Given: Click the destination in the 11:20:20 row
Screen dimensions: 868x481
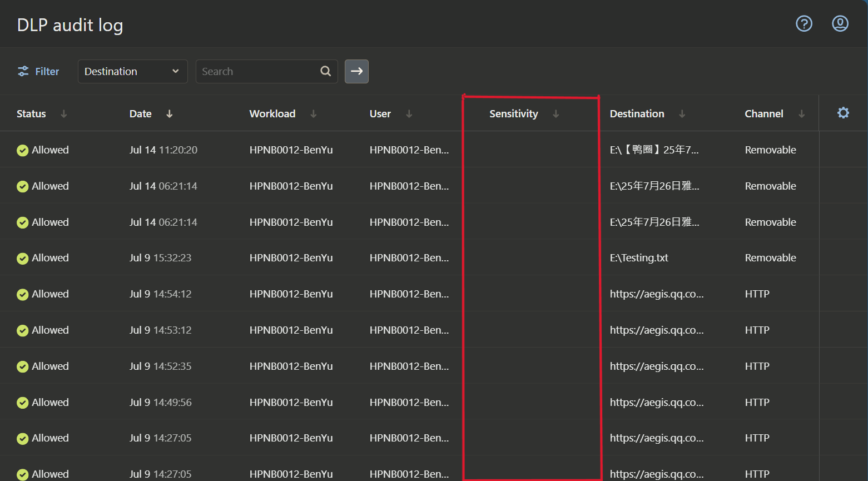Looking at the screenshot, I should (654, 150).
